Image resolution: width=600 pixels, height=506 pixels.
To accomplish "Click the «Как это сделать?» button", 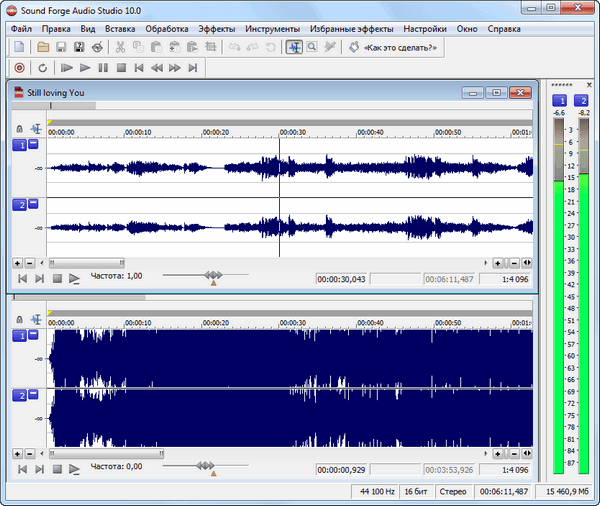I will pyautogui.click(x=395, y=47).
